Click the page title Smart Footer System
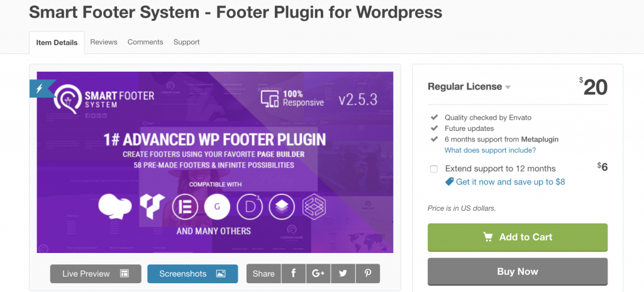 pyautogui.click(x=235, y=13)
